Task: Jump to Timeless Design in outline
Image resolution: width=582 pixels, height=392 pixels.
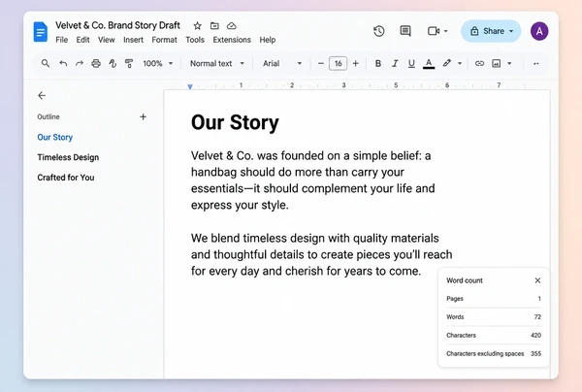Action: coord(68,157)
